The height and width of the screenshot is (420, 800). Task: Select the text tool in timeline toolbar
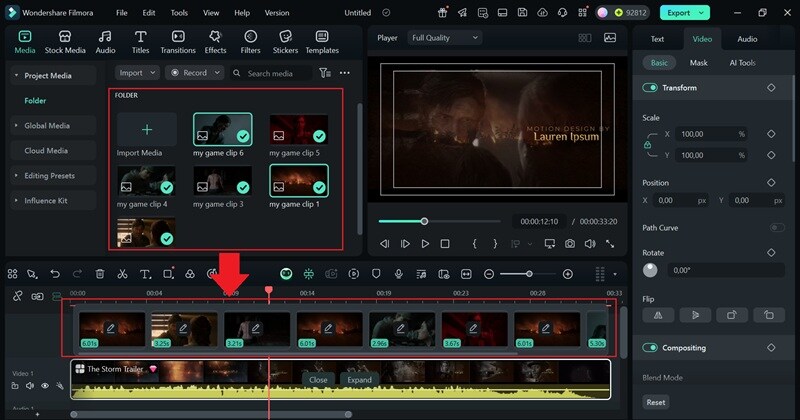(145, 274)
